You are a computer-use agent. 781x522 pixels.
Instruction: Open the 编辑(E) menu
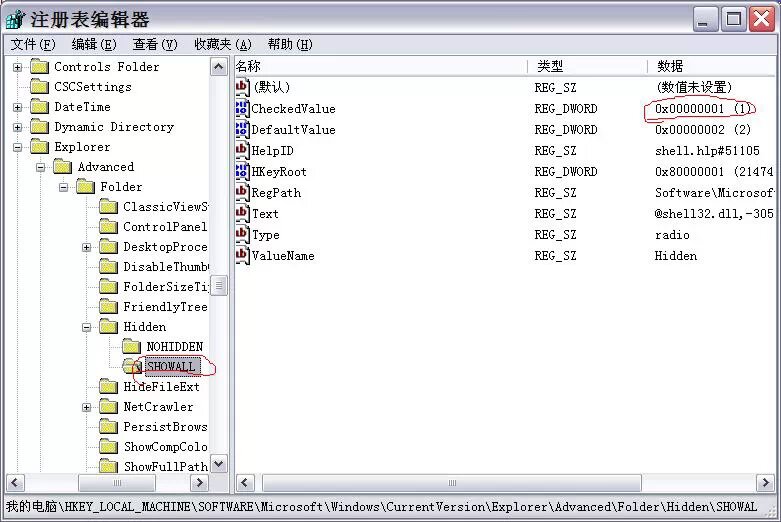pos(94,44)
